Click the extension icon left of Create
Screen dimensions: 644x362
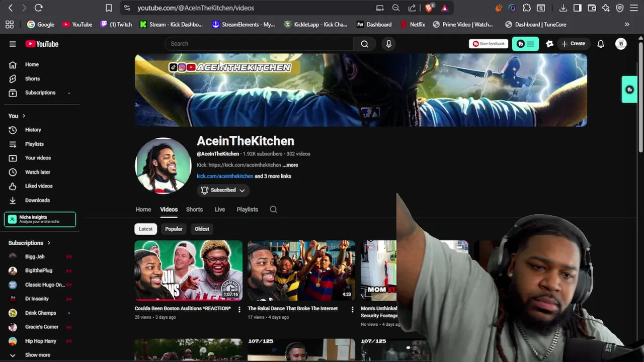coord(549,44)
